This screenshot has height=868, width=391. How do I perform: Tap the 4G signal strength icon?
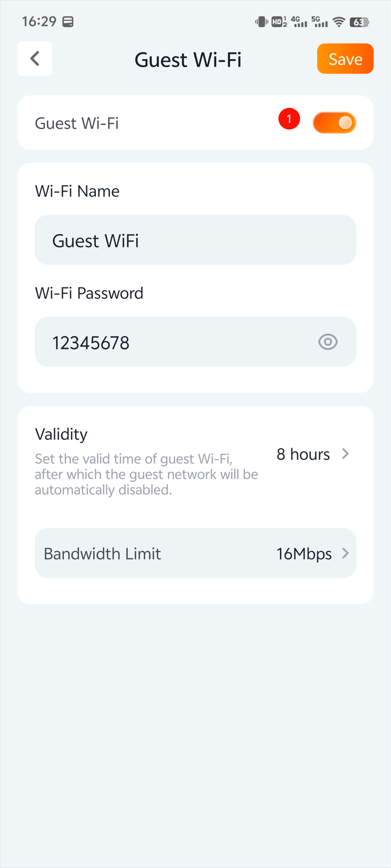coord(299,22)
